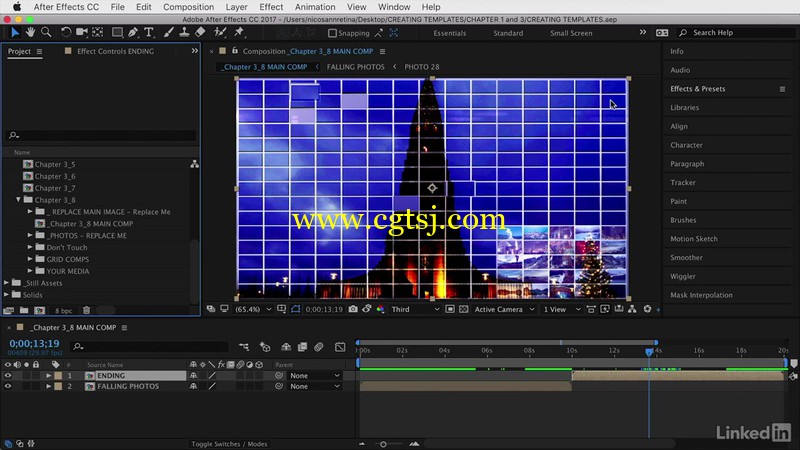Switch to Effect Controls ENDING tab
The image size is (800, 450).
point(115,51)
